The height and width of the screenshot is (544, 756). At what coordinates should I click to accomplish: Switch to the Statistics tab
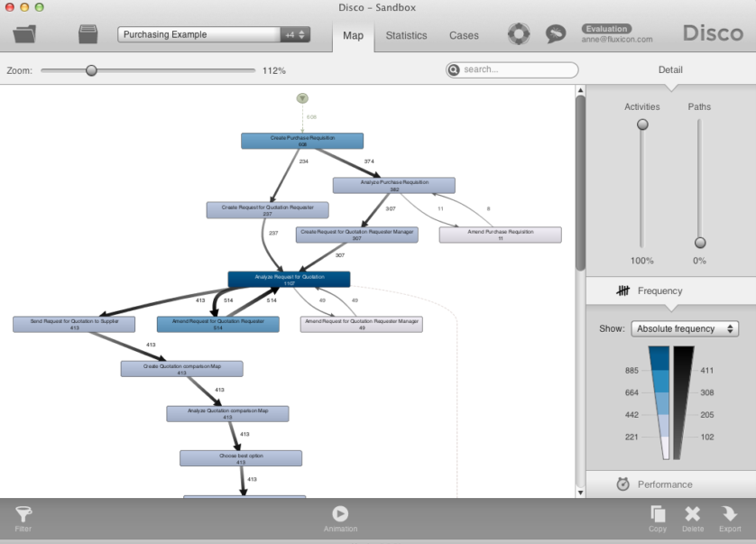click(406, 36)
